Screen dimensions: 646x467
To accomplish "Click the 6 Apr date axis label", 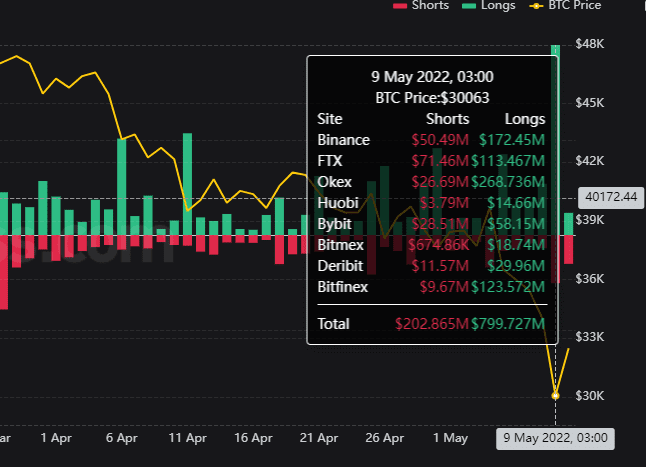I will pyautogui.click(x=122, y=438).
